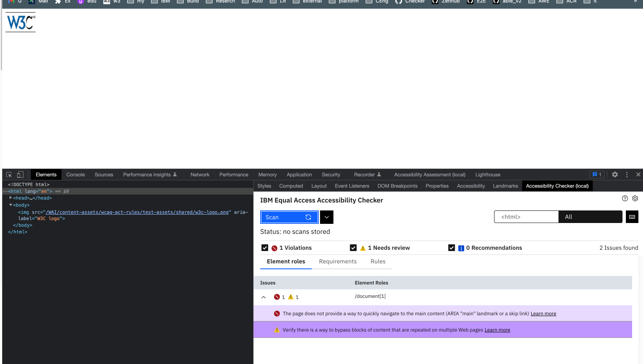Toggle device toolbar mode

click(19, 174)
